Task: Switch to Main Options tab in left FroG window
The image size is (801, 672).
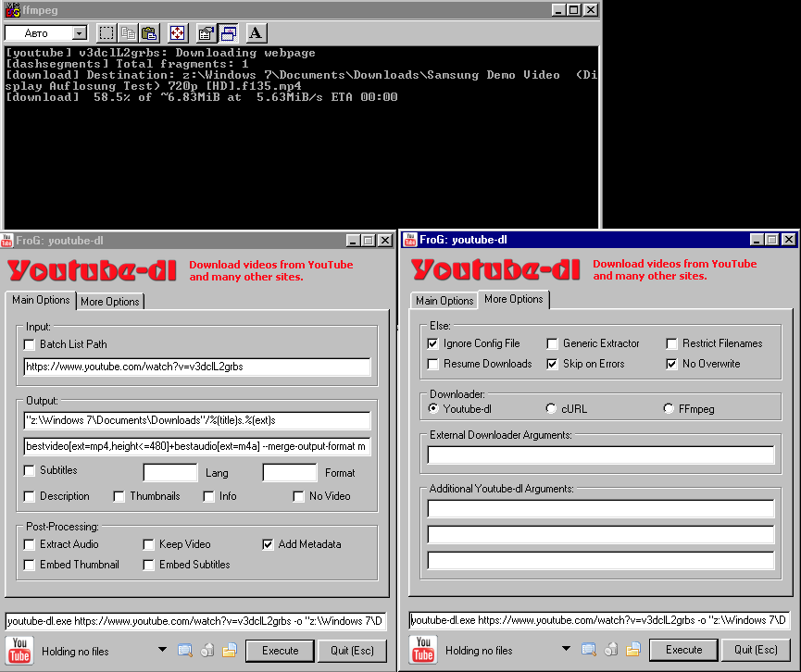Action: tap(41, 300)
